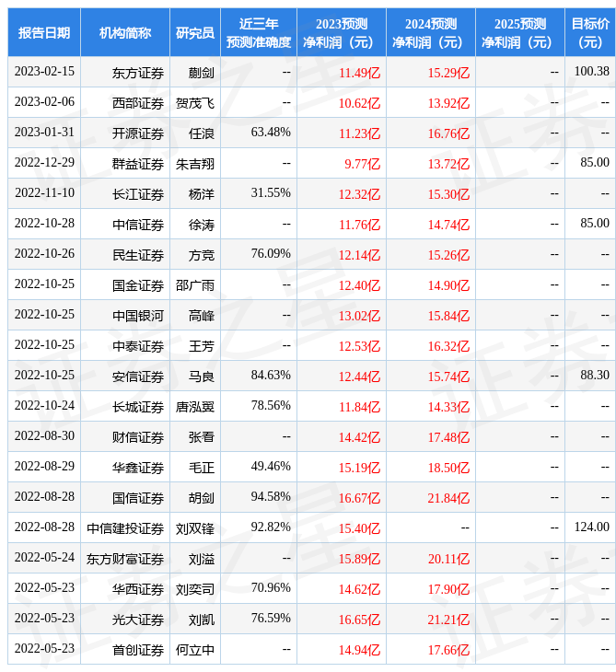Viewport: 616px width, 672px height.
Task: Click 2024 forecast 16.32亿
Action: [x=448, y=347]
